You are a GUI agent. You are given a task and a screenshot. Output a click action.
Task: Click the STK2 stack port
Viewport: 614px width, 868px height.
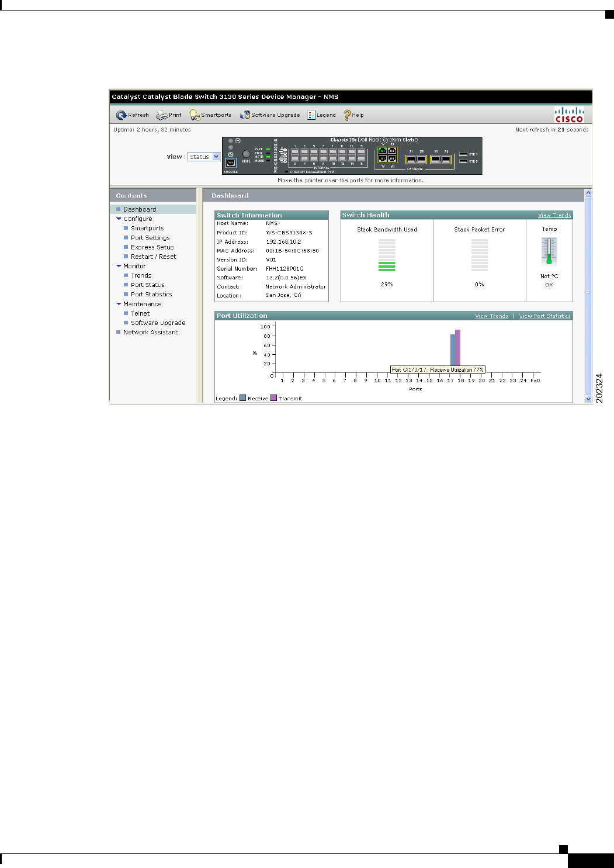point(463,161)
